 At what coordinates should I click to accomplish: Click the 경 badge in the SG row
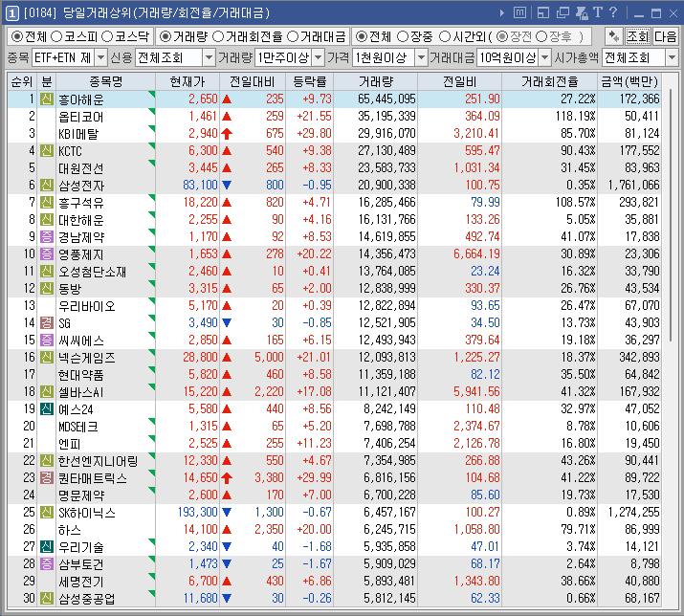47,323
